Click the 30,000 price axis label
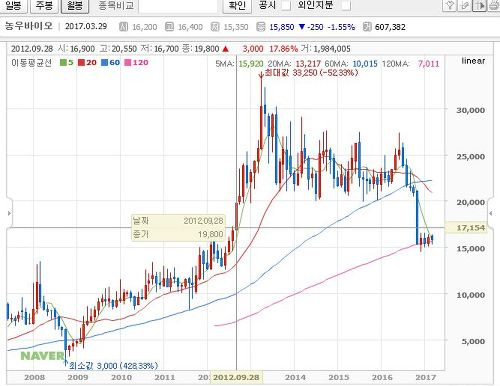This screenshot has width=500, height=386. (x=470, y=110)
